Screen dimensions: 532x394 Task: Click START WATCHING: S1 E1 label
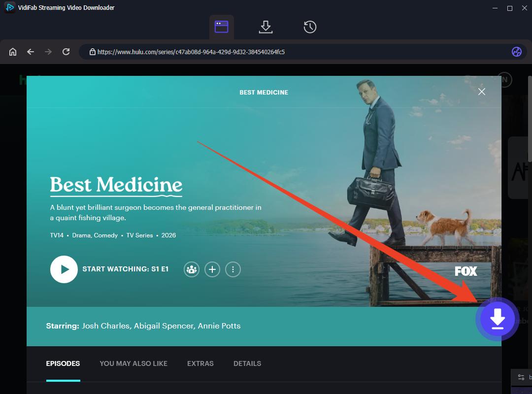click(x=125, y=269)
